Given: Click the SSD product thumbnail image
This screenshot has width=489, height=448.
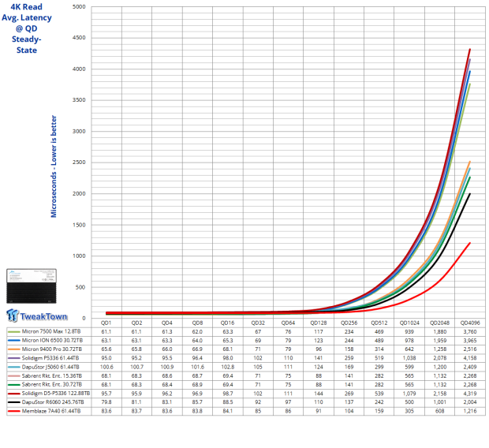Looking at the screenshot, I should click(x=32, y=286).
